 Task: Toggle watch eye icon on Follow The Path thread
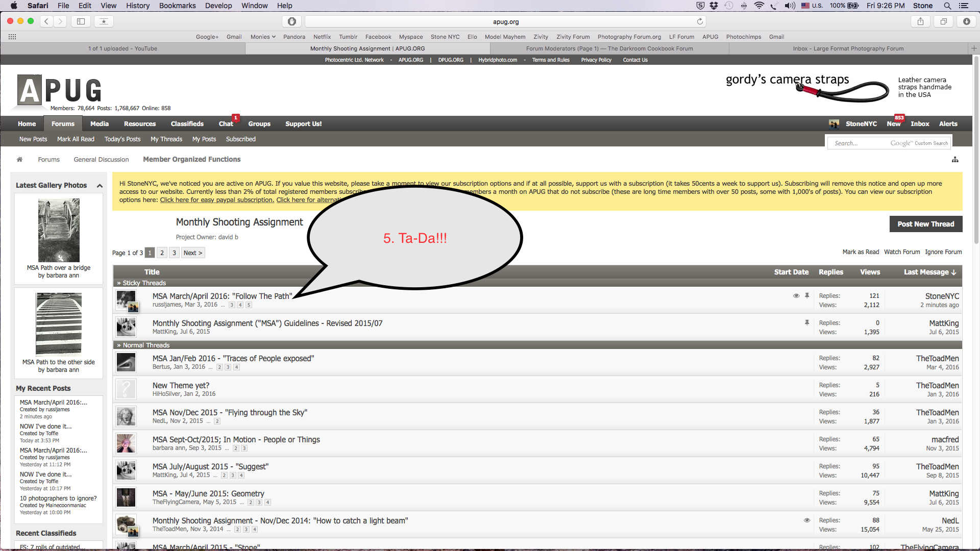[x=796, y=296]
